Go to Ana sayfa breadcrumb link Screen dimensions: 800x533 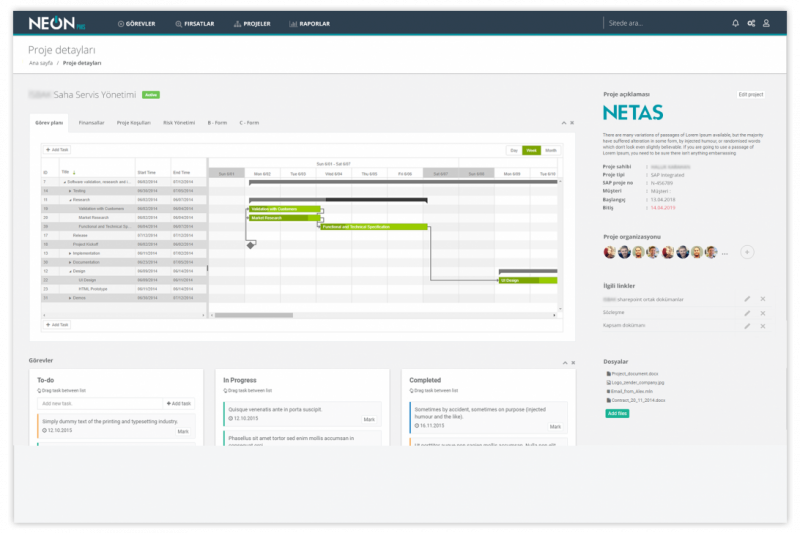click(41, 63)
